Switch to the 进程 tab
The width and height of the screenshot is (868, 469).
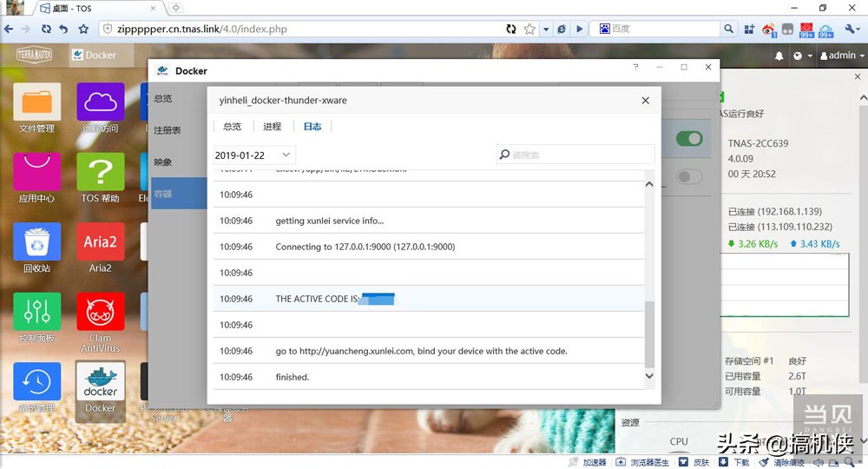272,126
